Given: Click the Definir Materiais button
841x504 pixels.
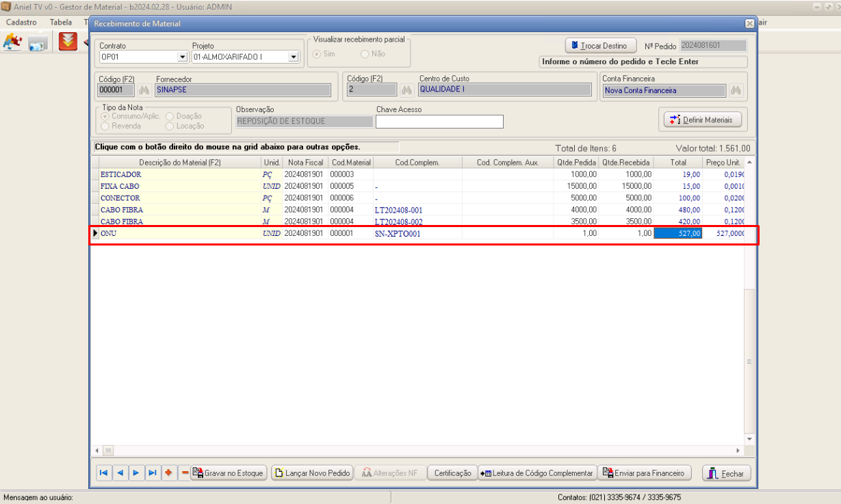Looking at the screenshot, I should pos(702,120).
